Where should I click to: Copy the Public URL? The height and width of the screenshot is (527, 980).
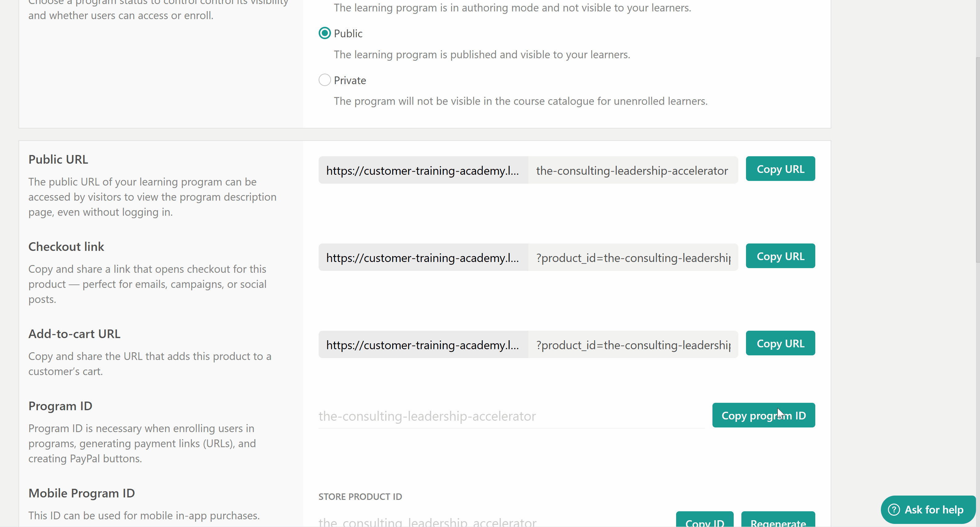click(x=780, y=169)
